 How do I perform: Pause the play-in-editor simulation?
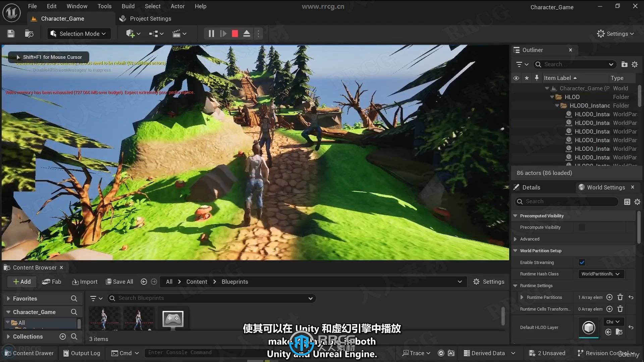tap(211, 34)
